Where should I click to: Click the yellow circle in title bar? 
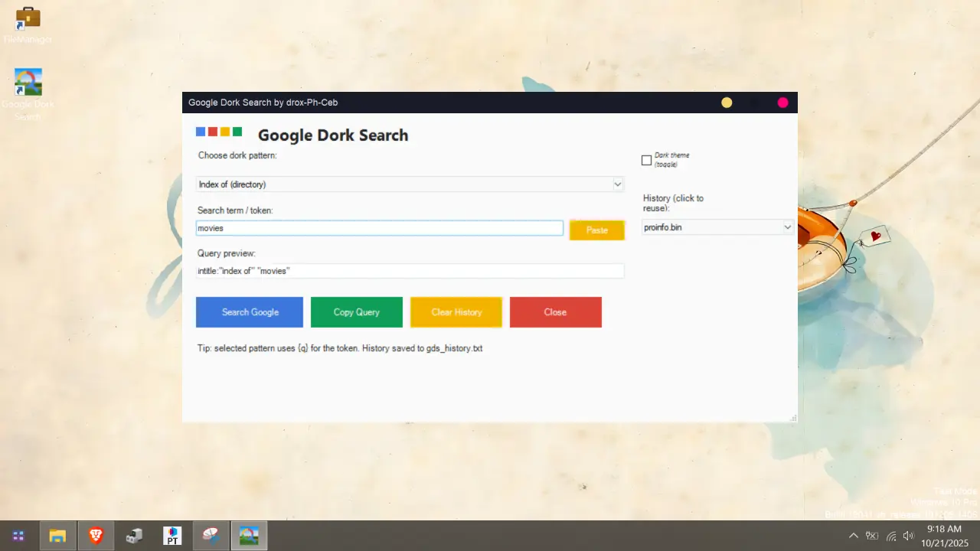click(727, 103)
